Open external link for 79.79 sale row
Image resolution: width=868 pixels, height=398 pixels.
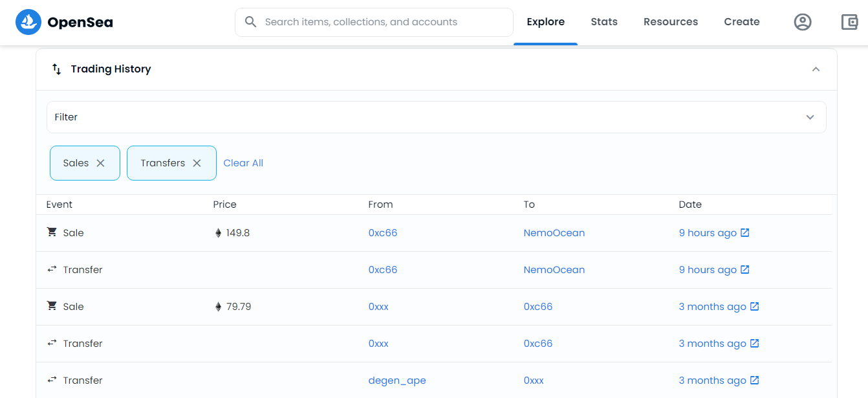coord(755,307)
